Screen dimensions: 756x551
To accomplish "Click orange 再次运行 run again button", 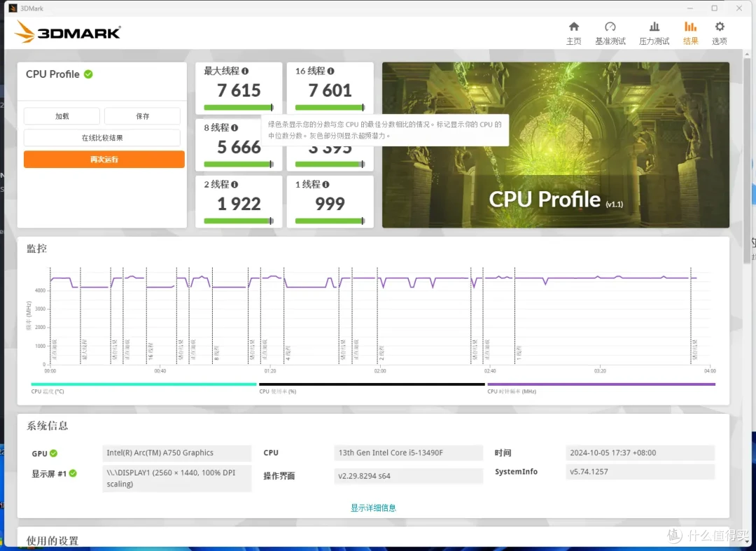I will [x=104, y=159].
